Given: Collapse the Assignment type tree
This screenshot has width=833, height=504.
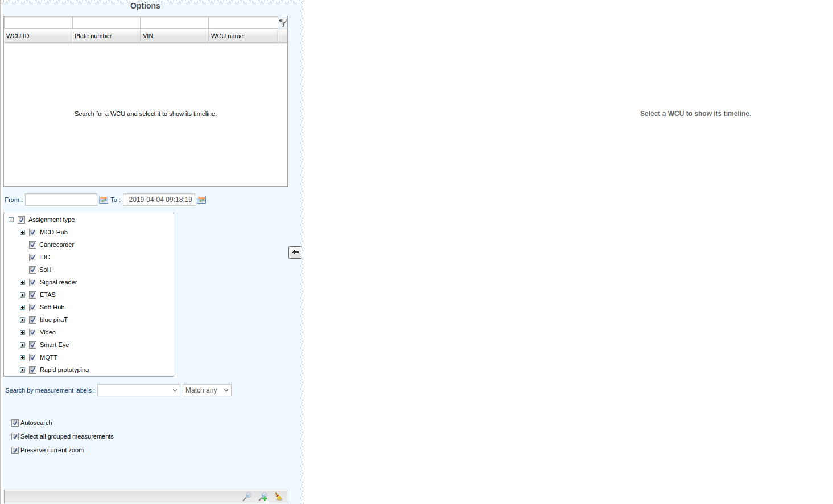Looking at the screenshot, I should point(11,220).
